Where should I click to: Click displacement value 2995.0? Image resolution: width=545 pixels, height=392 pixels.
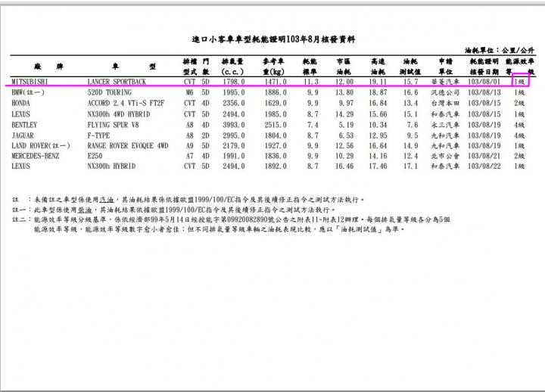pyautogui.click(x=234, y=135)
